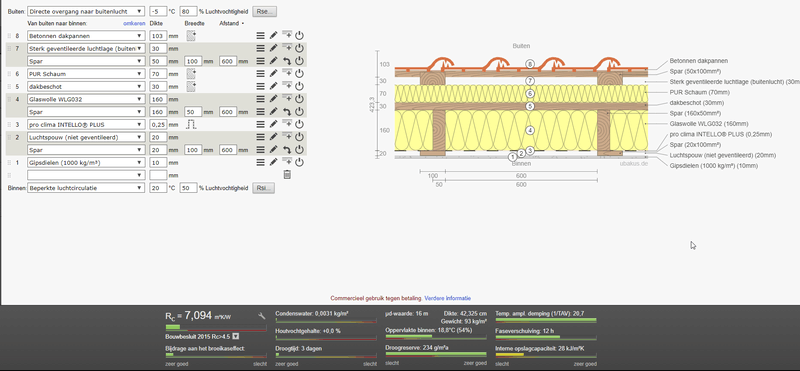Open layer menu for dakbeschot row

click(260, 86)
